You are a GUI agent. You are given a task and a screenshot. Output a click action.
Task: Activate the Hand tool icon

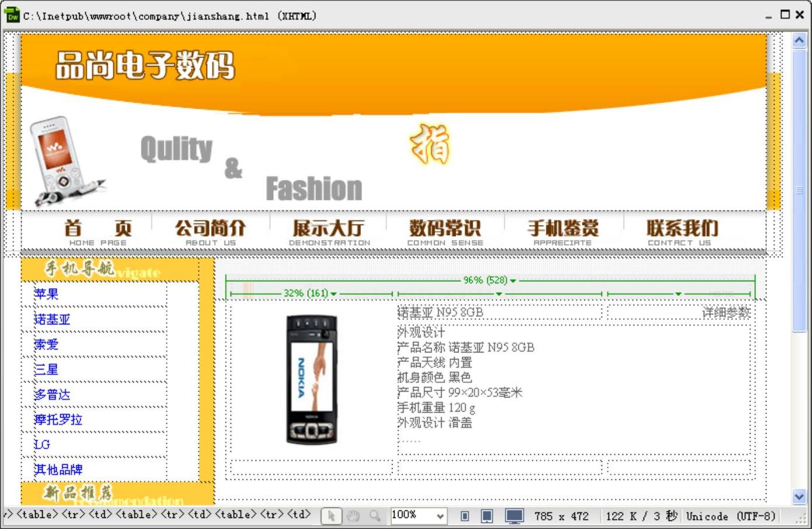point(353,516)
